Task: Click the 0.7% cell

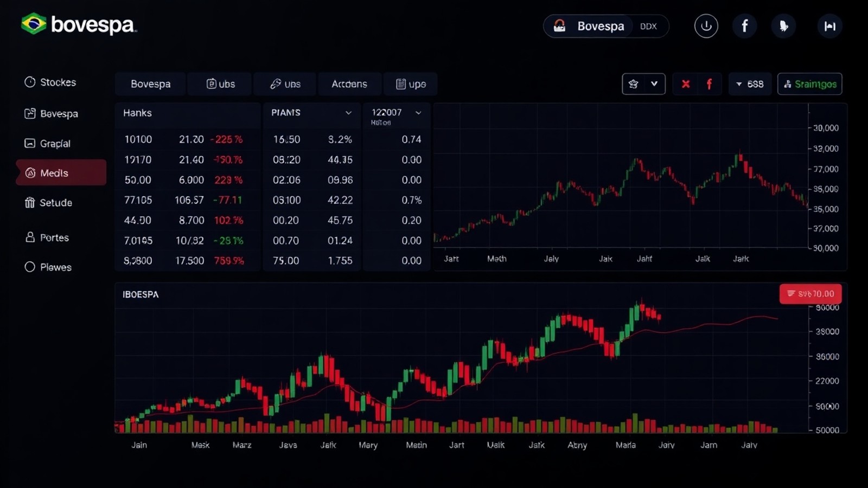Action: [x=411, y=200]
